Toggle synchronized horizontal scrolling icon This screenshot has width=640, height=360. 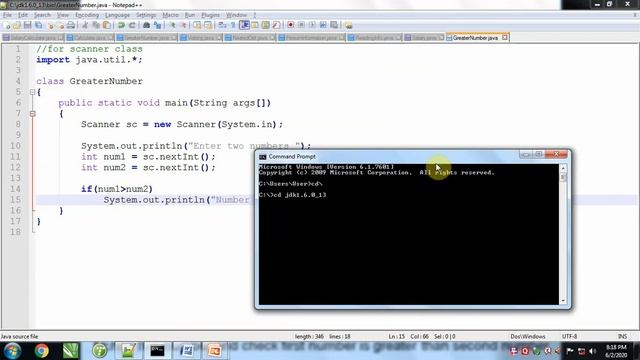tap(208, 25)
